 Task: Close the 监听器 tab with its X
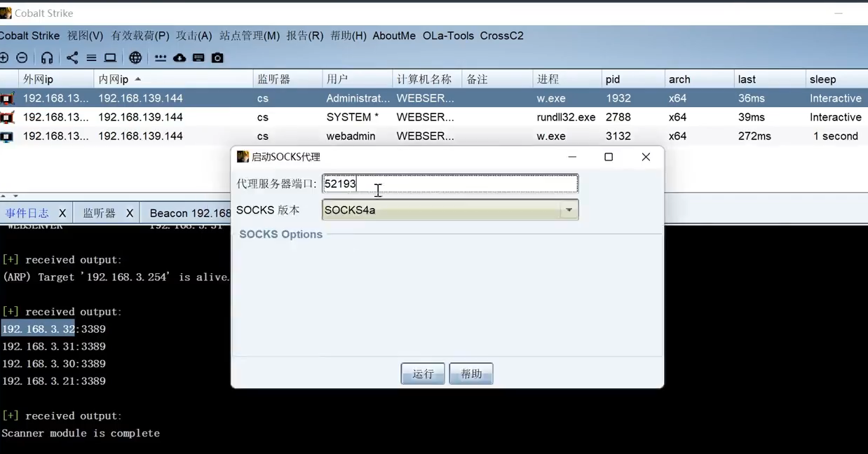[x=130, y=213]
